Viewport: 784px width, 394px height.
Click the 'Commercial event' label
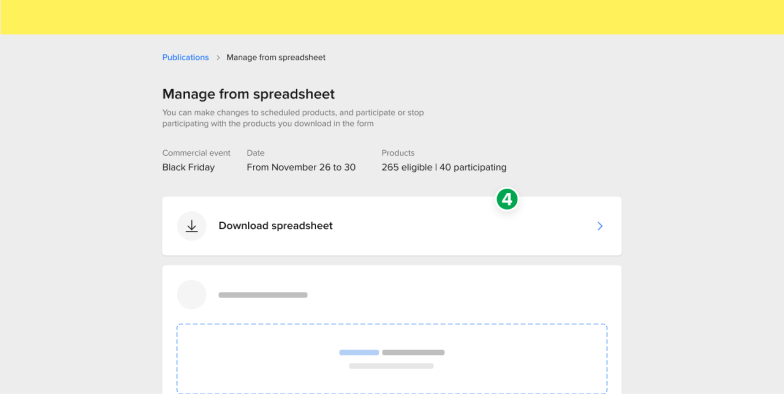pyautogui.click(x=196, y=153)
